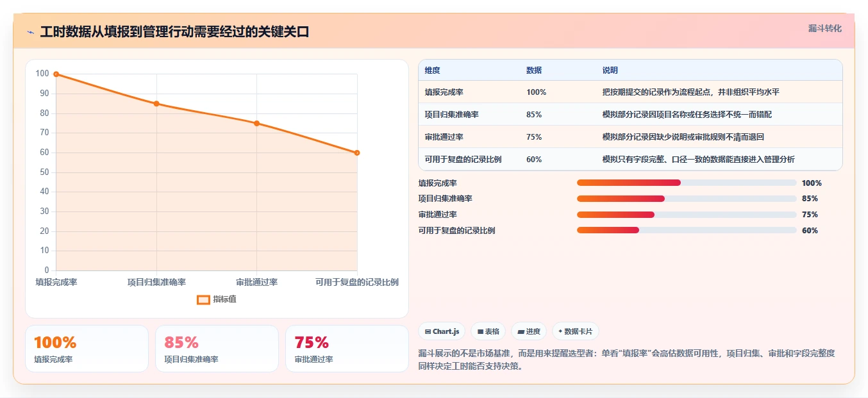868x398 pixels.
Task: Click the 数据卡片 chip
Action: (x=576, y=331)
